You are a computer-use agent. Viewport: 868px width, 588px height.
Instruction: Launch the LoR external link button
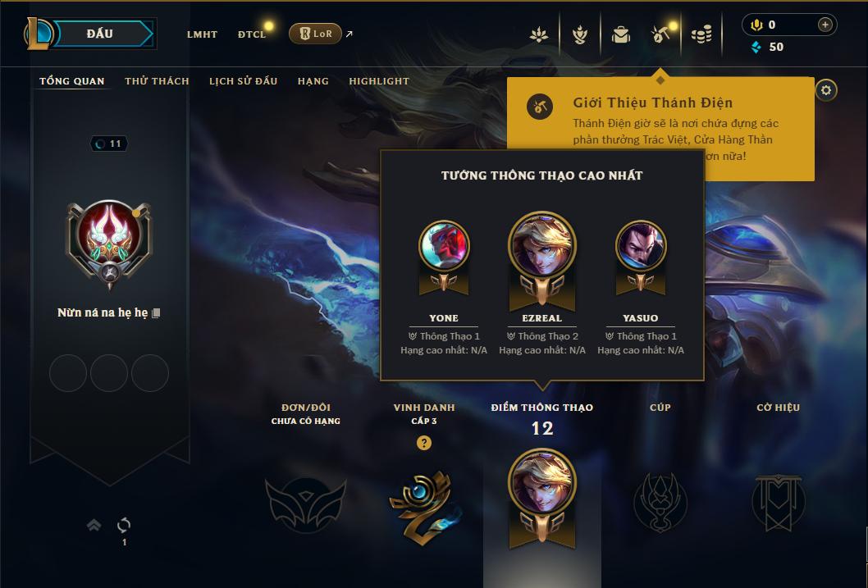coord(315,34)
